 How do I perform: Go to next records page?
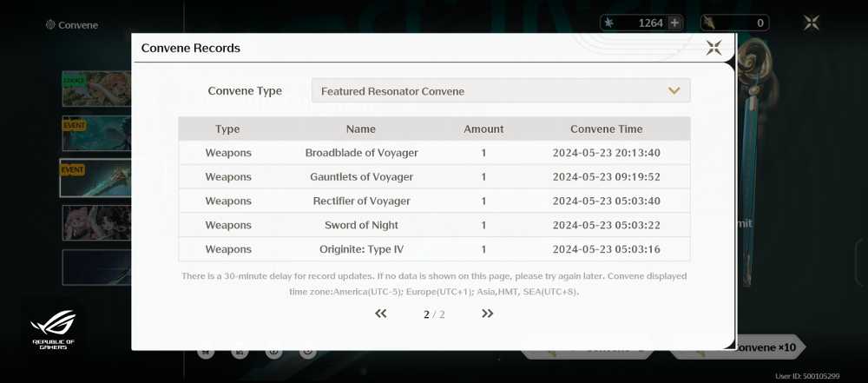[x=487, y=314]
